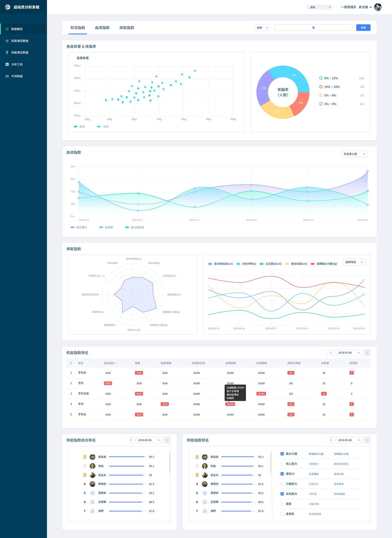The image size is (392, 538).
Task: Click the 搜索 button
Action: (x=363, y=28)
